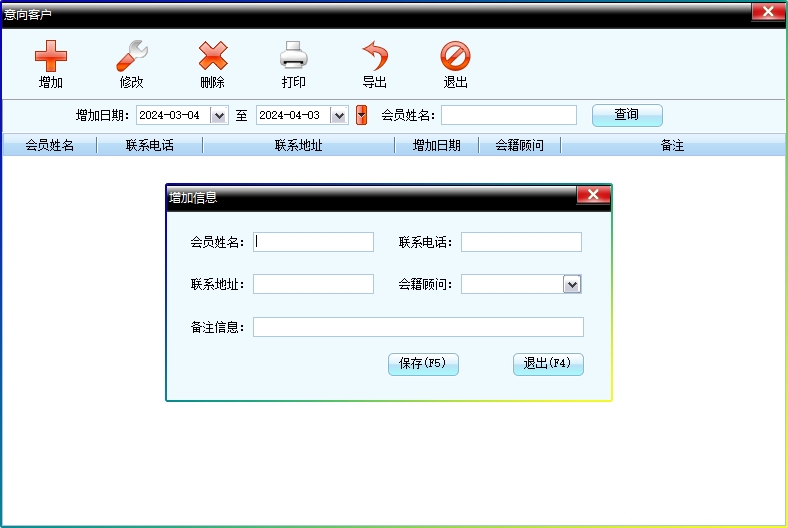Click the small red icon beside end date

[362, 115]
